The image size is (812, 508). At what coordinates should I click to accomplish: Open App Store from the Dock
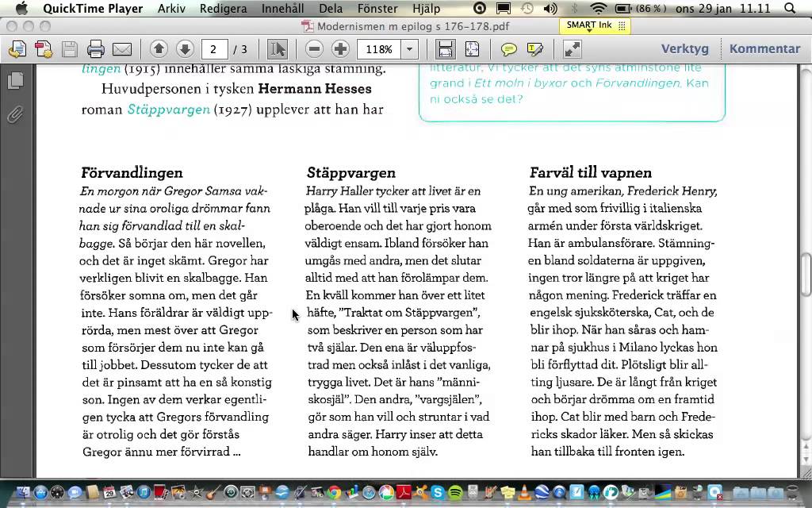[x=40, y=492]
